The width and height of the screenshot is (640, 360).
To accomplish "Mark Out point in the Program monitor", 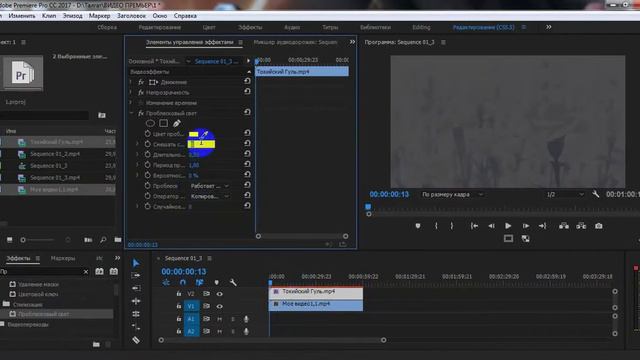I will [451, 226].
